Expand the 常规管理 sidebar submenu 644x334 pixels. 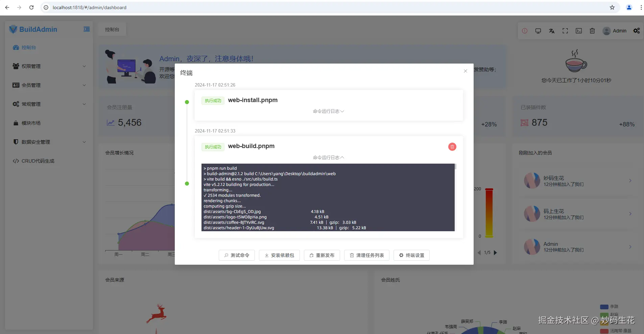click(49, 104)
